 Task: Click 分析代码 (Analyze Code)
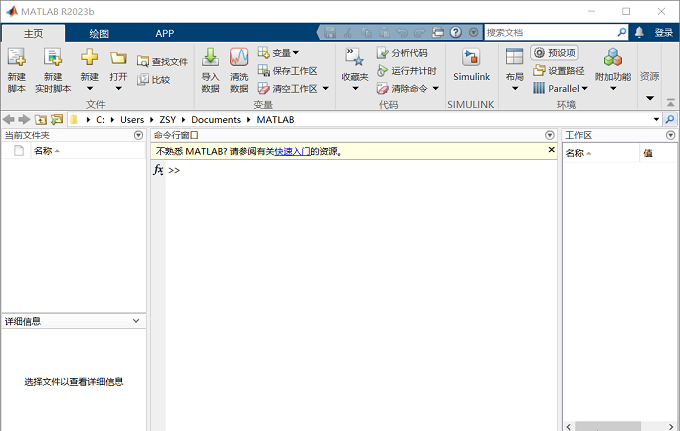pyautogui.click(x=402, y=53)
